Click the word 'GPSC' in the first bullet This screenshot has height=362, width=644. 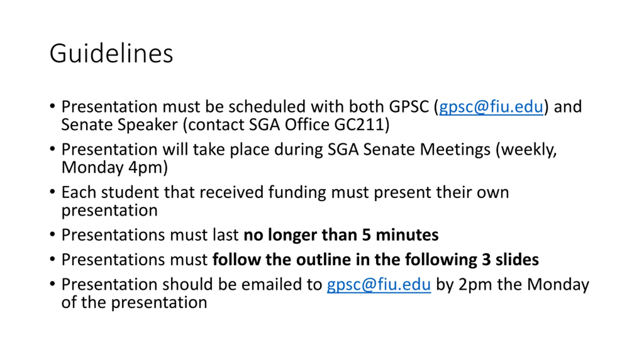pos(409,107)
